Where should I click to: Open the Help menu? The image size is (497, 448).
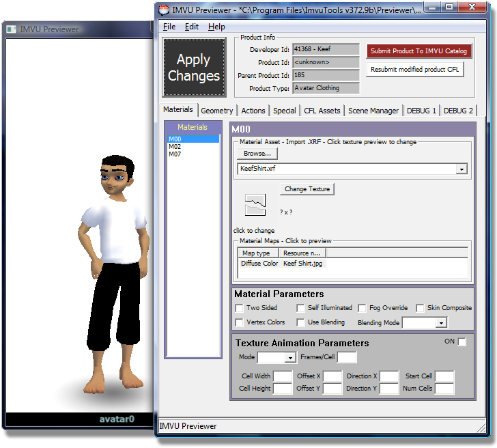click(x=216, y=27)
